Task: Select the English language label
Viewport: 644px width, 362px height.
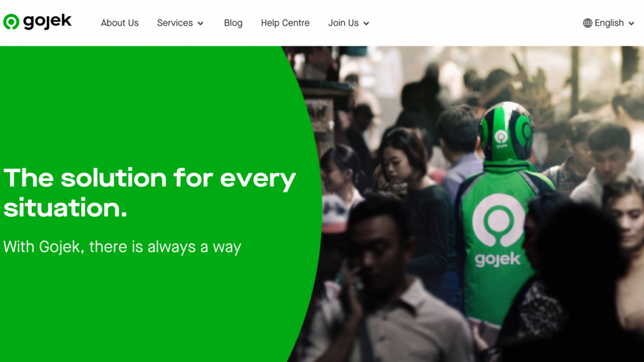Action: (609, 23)
